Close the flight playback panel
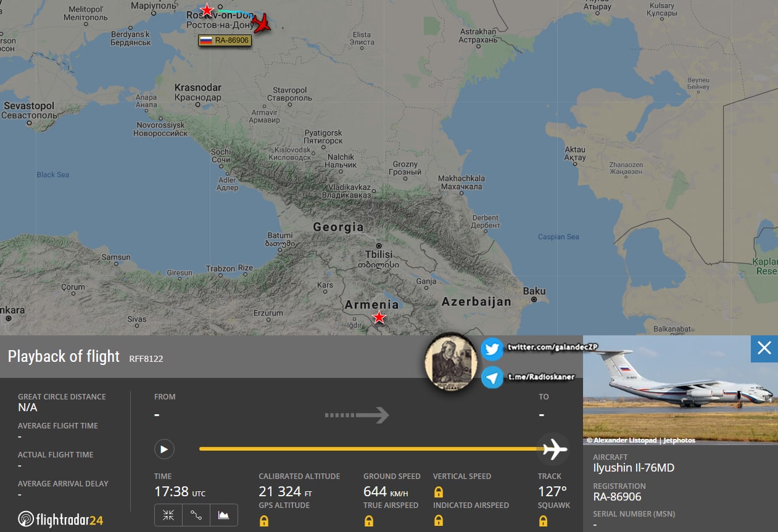The height and width of the screenshot is (532, 778). tap(764, 348)
